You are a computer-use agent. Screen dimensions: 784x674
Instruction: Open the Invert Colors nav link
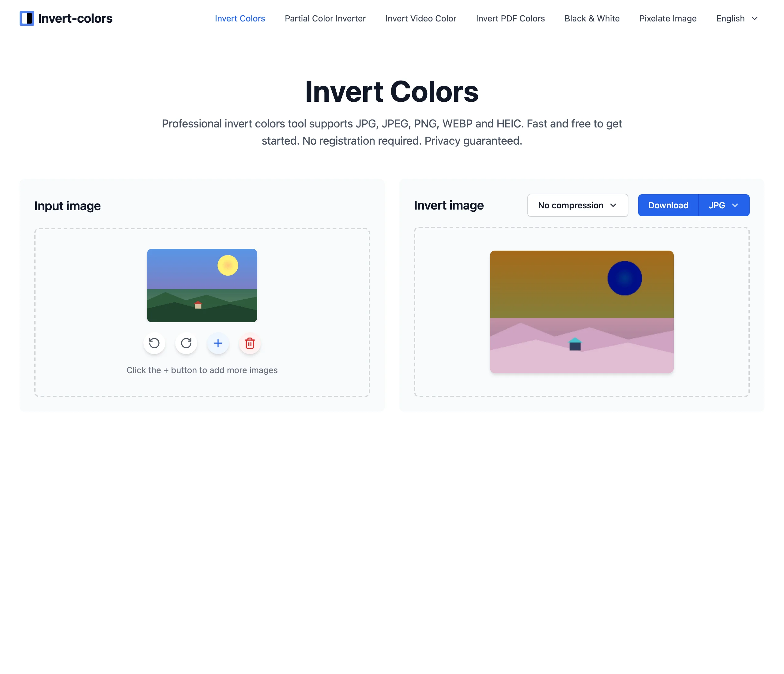[240, 19]
